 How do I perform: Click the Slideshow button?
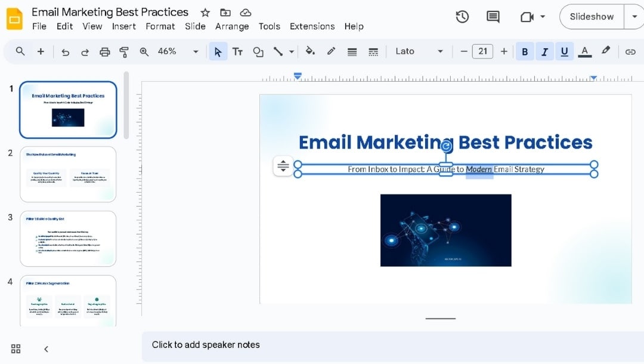pos(591,17)
